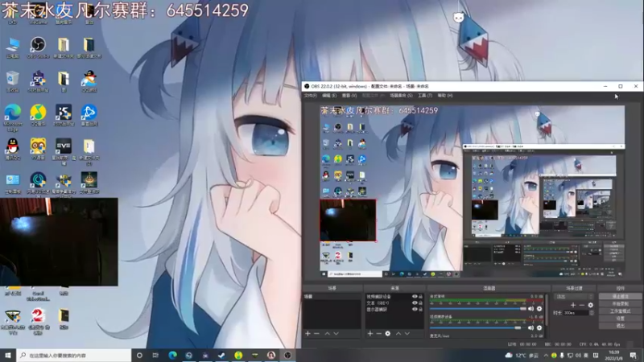The width and height of the screenshot is (644, 362).
Task: Open OBS settings with the 设置 button
Action: coord(620,319)
